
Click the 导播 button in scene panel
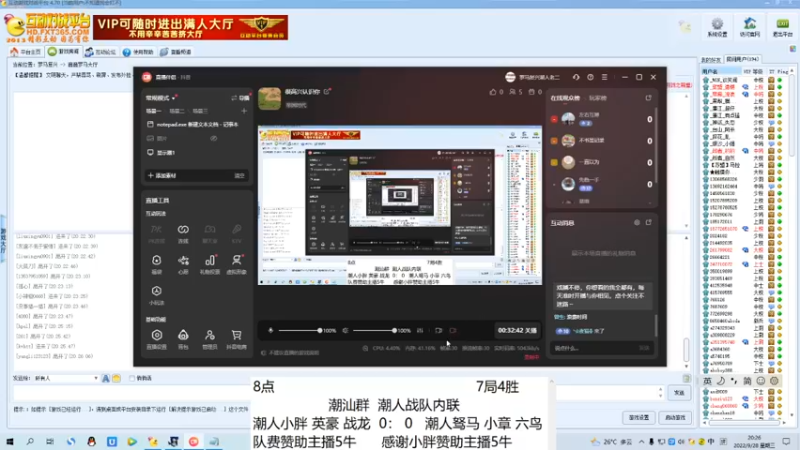[240, 98]
